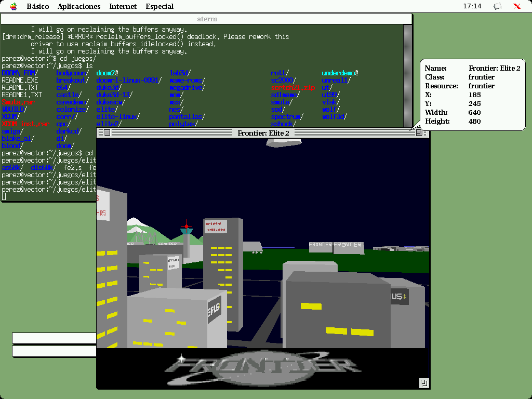The image size is (532, 399).
Task: Click the wolf3d/ directory entry
Action: point(335,116)
